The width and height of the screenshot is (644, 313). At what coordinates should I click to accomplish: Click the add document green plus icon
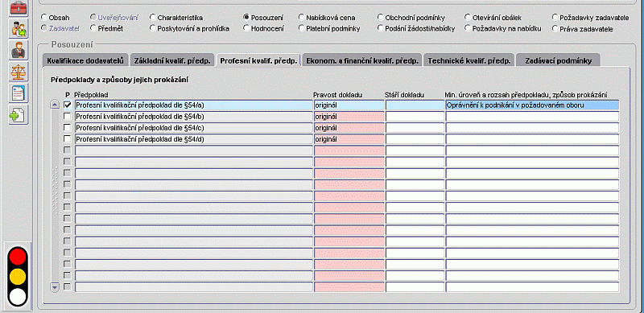coord(19,115)
